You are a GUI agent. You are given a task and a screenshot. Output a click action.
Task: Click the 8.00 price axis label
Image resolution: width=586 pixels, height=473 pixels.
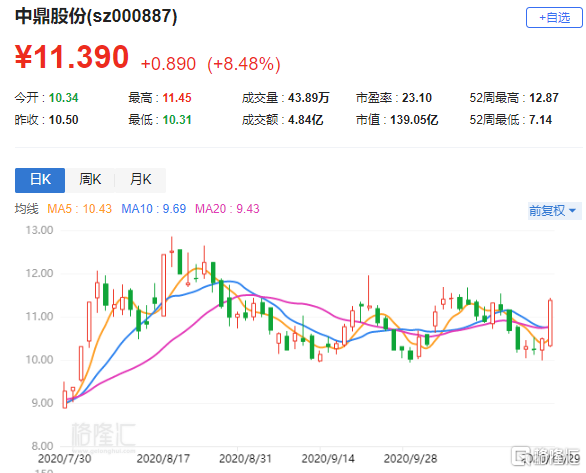click(42, 446)
